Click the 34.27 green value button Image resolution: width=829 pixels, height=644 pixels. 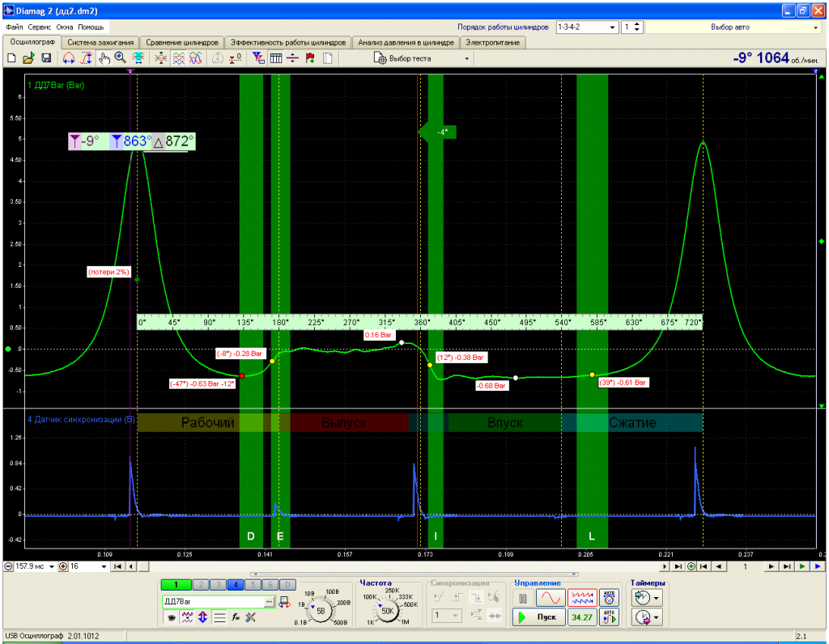(x=581, y=617)
